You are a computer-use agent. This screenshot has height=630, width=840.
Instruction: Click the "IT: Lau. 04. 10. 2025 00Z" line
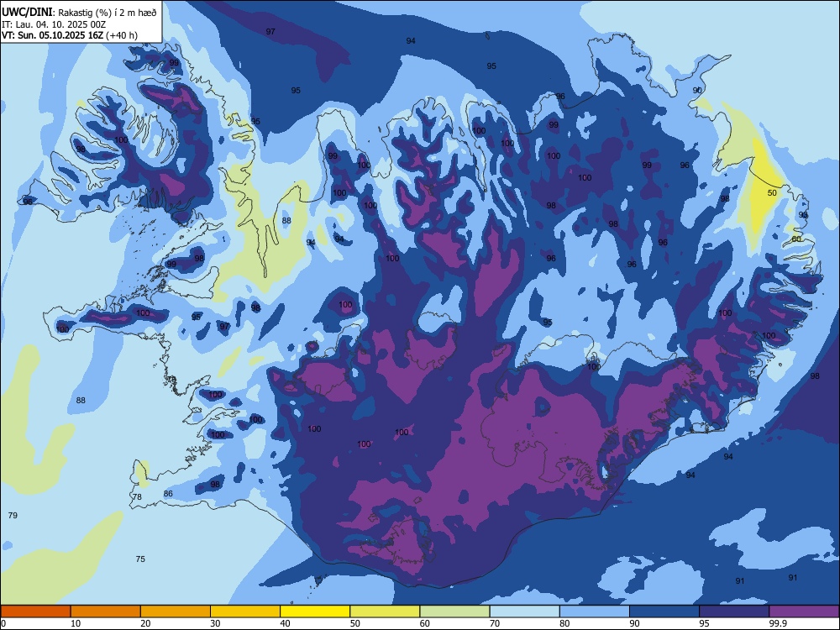[x=54, y=24]
